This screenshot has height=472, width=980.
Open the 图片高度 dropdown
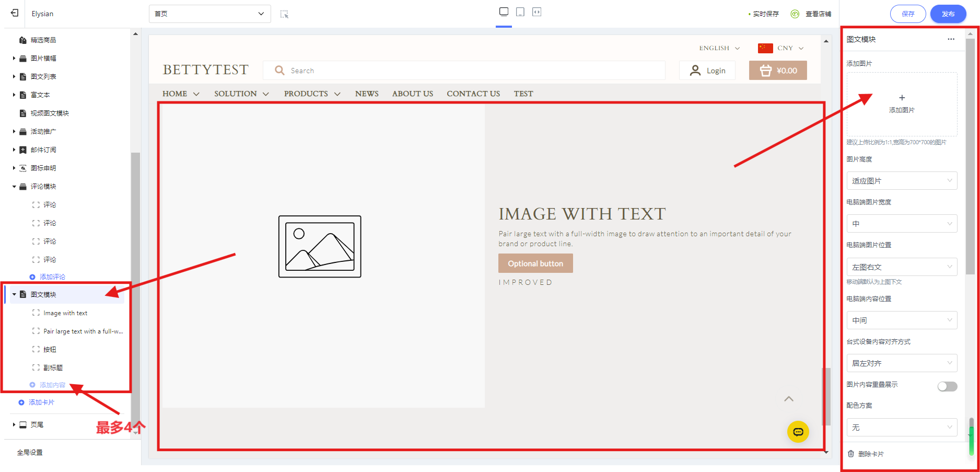click(902, 181)
